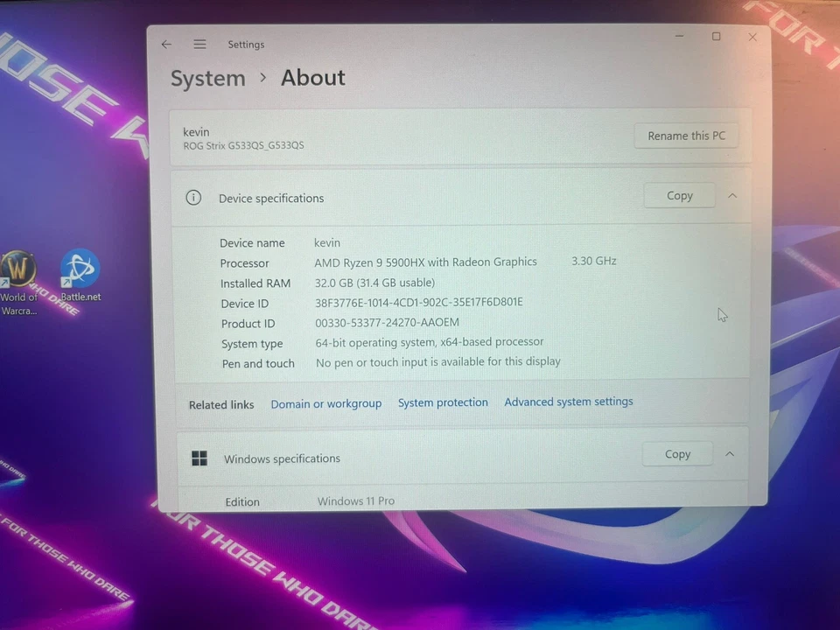
Task: Go back with the Settings back arrow
Action: click(166, 45)
